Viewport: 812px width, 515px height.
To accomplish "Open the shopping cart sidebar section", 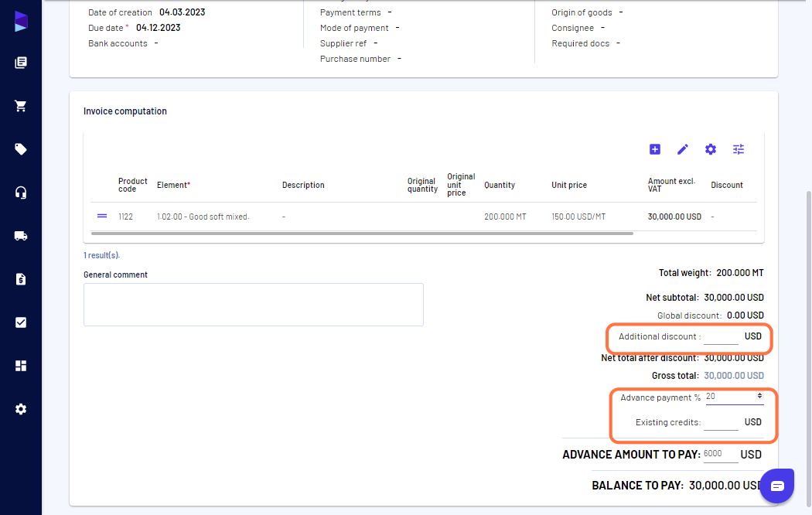I will (x=21, y=106).
